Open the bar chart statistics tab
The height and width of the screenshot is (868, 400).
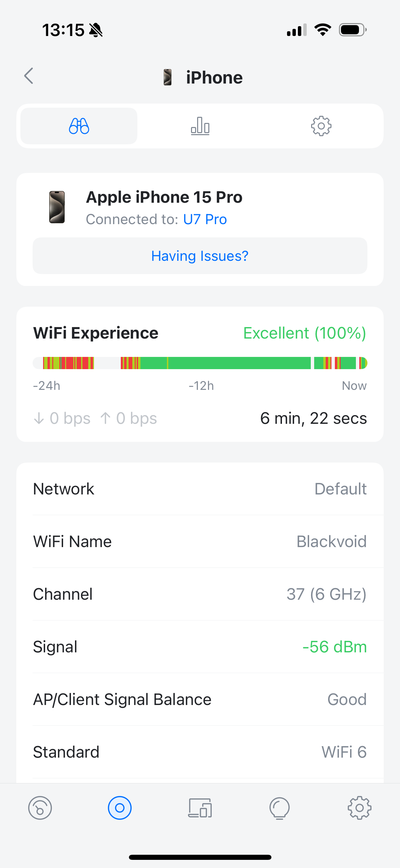pos(200,126)
